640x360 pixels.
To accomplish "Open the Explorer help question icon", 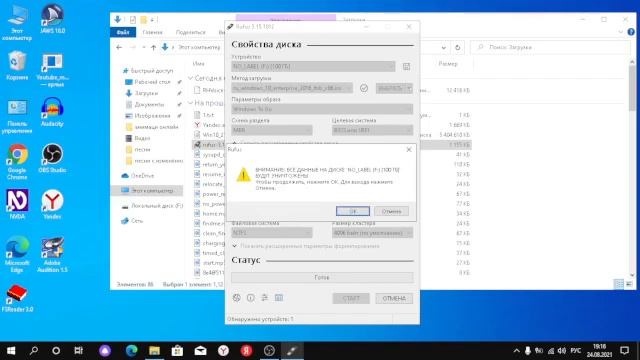I will (631, 32).
